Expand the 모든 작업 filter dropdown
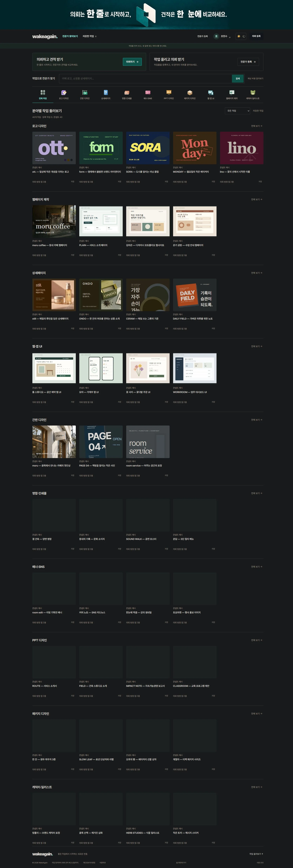 [237, 111]
